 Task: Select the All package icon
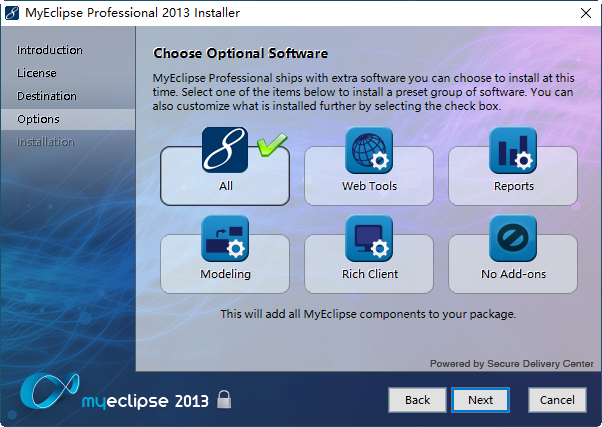(x=225, y=152)
